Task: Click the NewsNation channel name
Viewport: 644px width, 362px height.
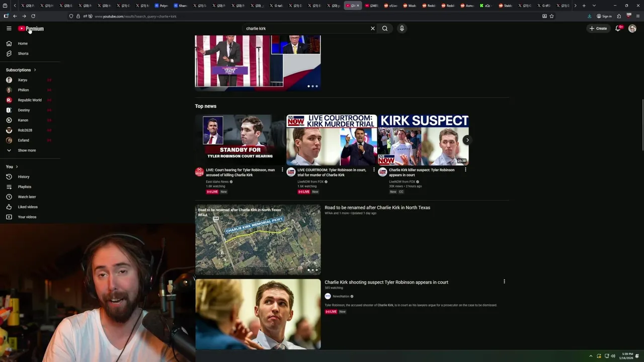Action: pos(341,296)
